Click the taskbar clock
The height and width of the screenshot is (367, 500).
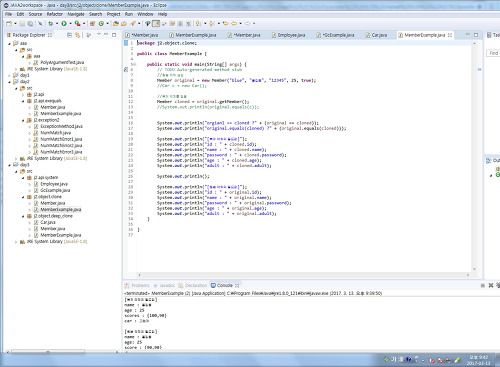click(478, 360)
